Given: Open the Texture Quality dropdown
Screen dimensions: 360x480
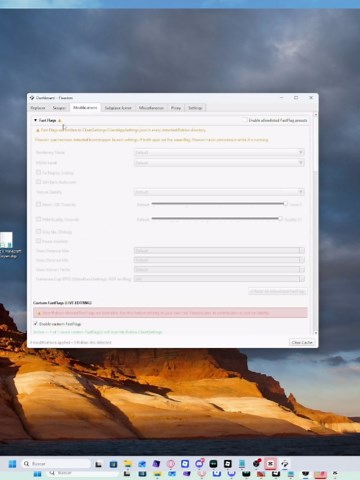Looking at the screenshot, I should point(219,192).
